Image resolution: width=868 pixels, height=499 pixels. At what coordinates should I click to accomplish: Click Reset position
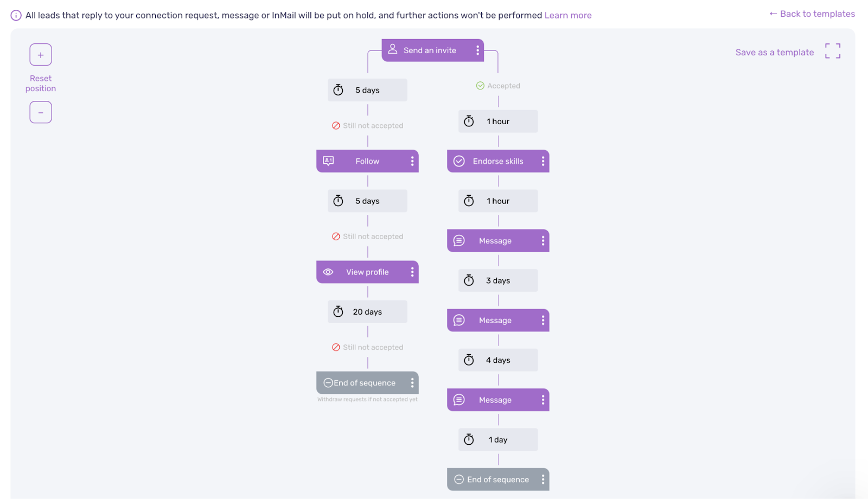tap(40, 83)
